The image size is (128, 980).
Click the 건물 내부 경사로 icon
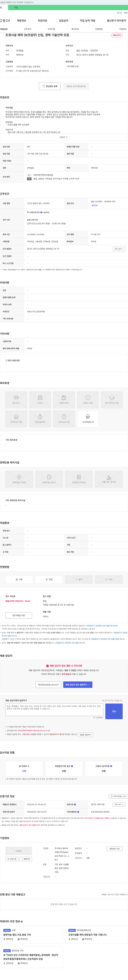point(109,479)
